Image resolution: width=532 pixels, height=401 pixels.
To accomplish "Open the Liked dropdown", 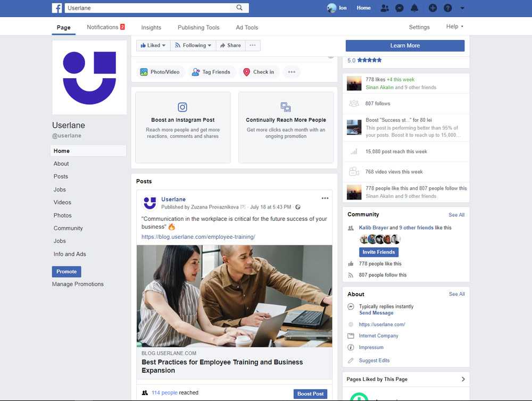I will pyautogui.click(x=153, y=45).
